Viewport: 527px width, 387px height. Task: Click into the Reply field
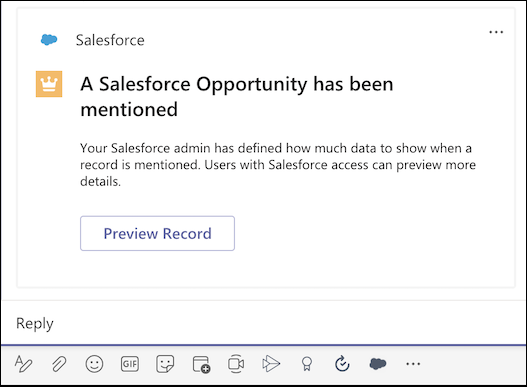click(264, 323)
